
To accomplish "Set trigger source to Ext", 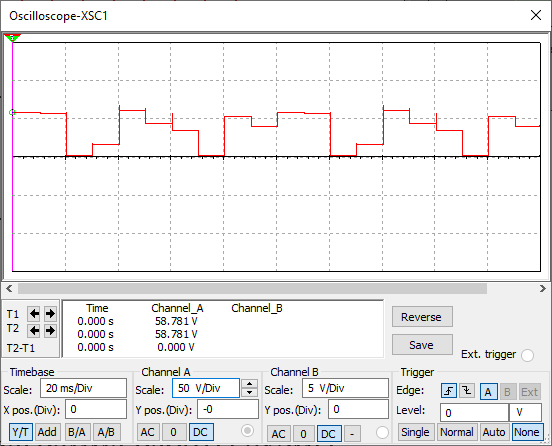I will pyautogui.click(x=529, y=392).
